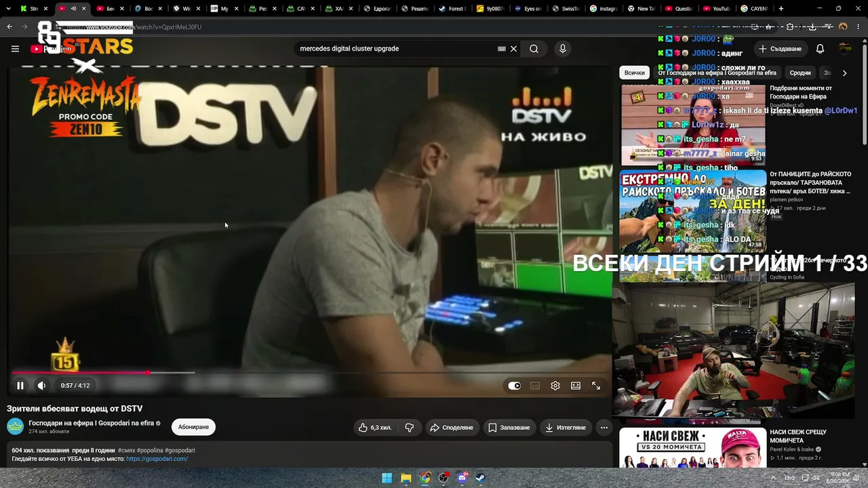Switch to the New Tab browser tab
The width and height of the screenshot is (868, 488).
coord(642,9)
